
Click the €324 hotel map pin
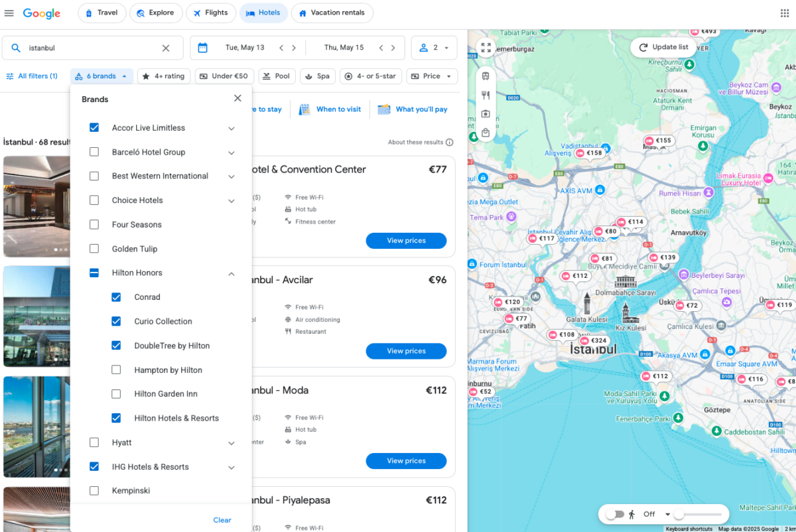593,341
